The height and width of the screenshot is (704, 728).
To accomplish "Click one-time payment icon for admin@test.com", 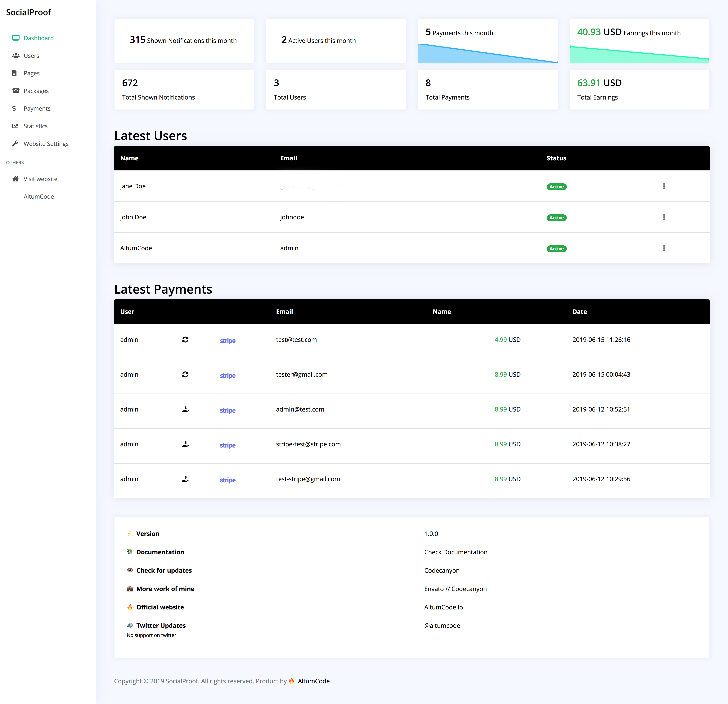I will 185,409.
